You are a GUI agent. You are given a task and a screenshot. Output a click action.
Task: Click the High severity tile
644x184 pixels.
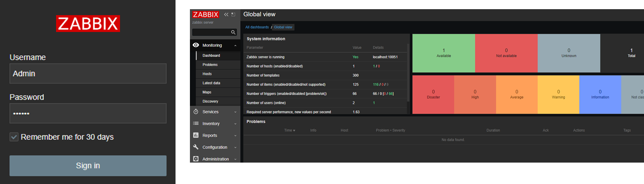tap(475, 94)
